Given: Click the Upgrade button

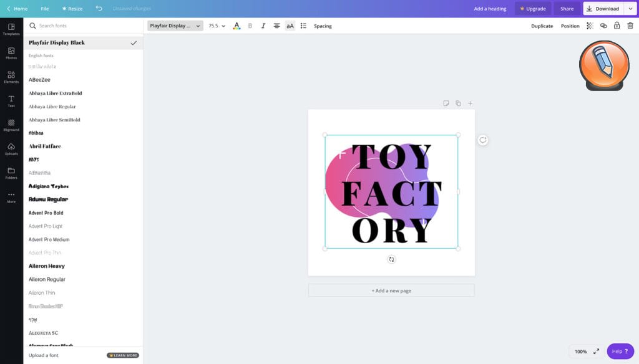Looking at the screenshot, I should point(533,9).
